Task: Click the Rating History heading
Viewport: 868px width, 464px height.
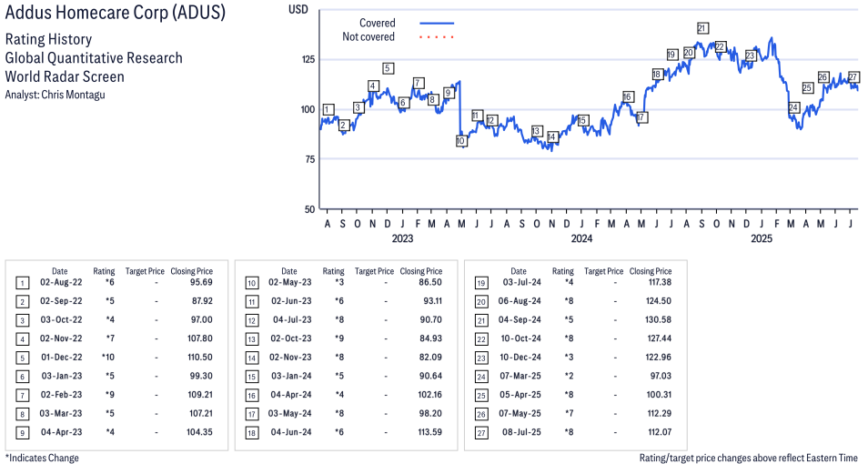Action: click(x=48, y=39)
